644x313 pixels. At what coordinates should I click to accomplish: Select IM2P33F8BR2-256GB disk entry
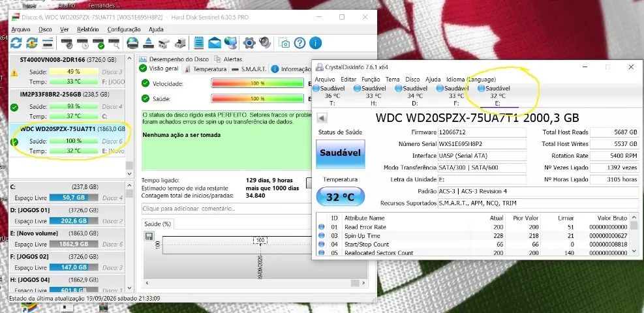click(x=67, y=106)
